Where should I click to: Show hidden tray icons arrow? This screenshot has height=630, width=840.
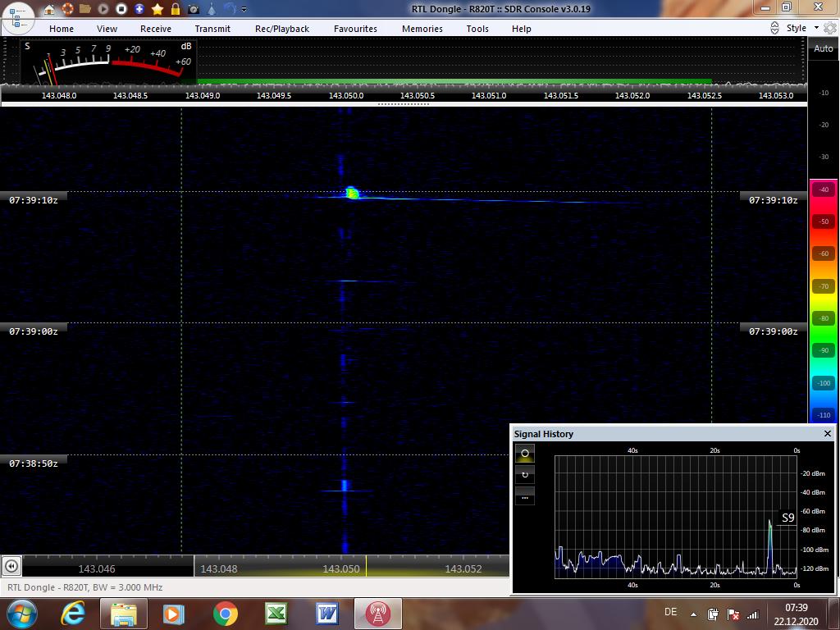(x=693, y=614)
